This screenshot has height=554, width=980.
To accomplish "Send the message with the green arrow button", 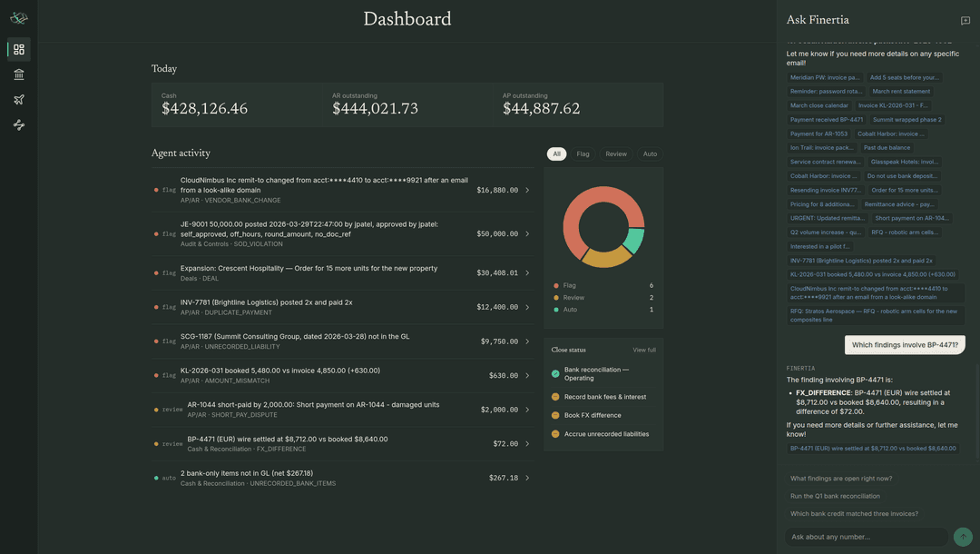I will pyautogui.click(x=963, y=537).
